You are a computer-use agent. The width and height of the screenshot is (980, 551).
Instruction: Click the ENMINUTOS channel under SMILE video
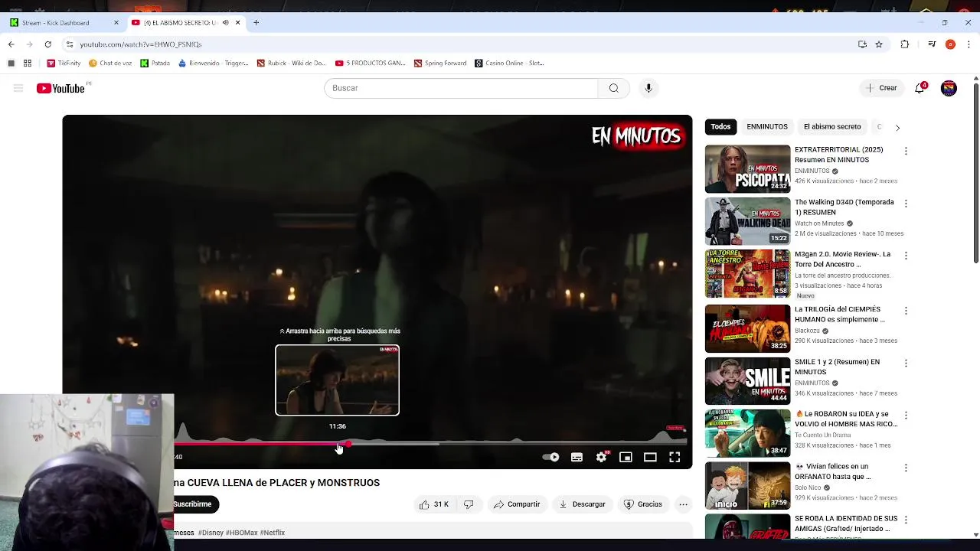[x=812, y=383]
